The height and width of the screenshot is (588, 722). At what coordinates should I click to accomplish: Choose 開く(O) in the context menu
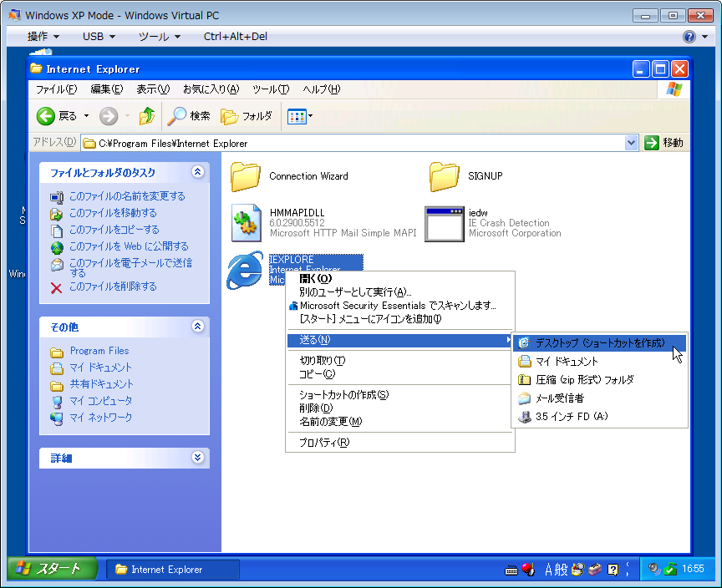pyautogui.click(x=399, y=278)
